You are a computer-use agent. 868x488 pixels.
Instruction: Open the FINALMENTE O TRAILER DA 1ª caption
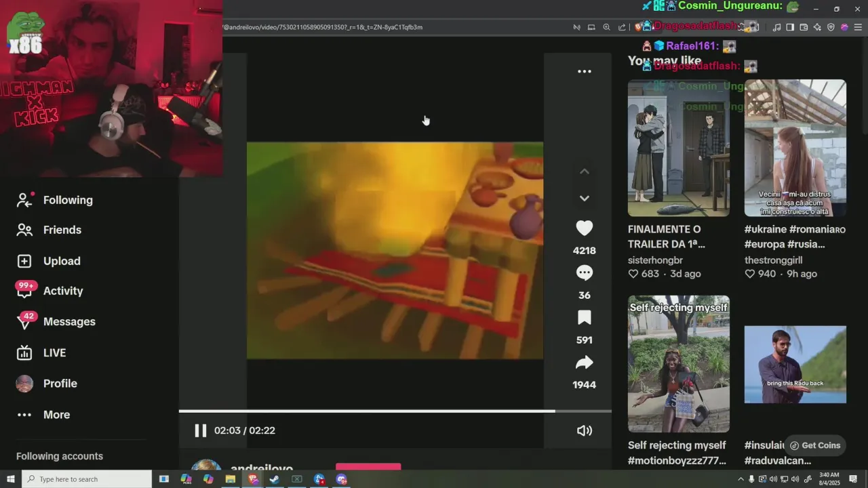pyautogui.click(x=667, y=237)
